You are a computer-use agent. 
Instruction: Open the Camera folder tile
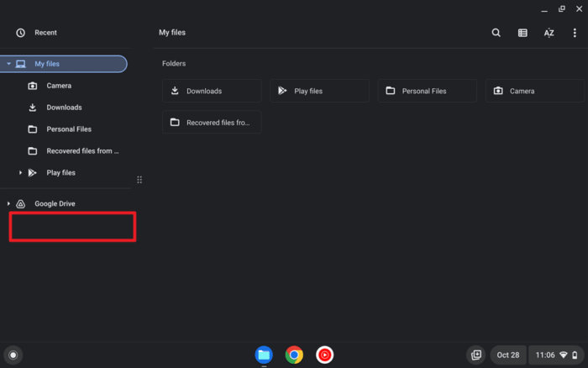coord(535,91)
